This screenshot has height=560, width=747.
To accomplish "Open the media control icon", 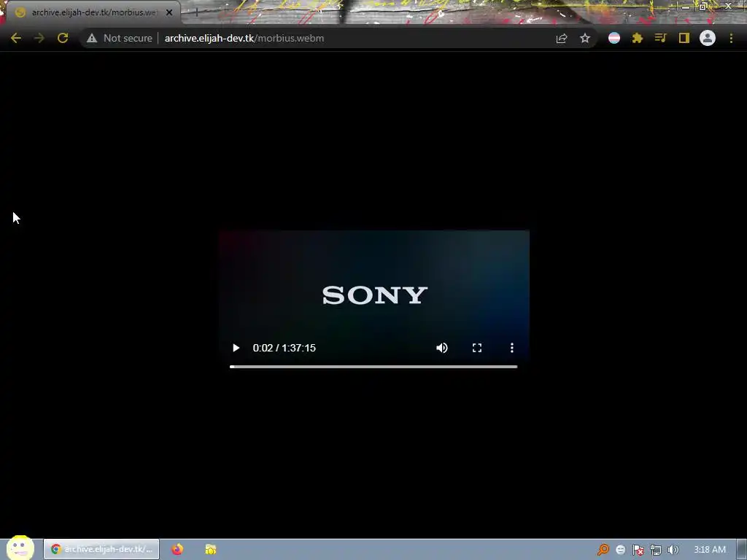I will click(661, 38).
